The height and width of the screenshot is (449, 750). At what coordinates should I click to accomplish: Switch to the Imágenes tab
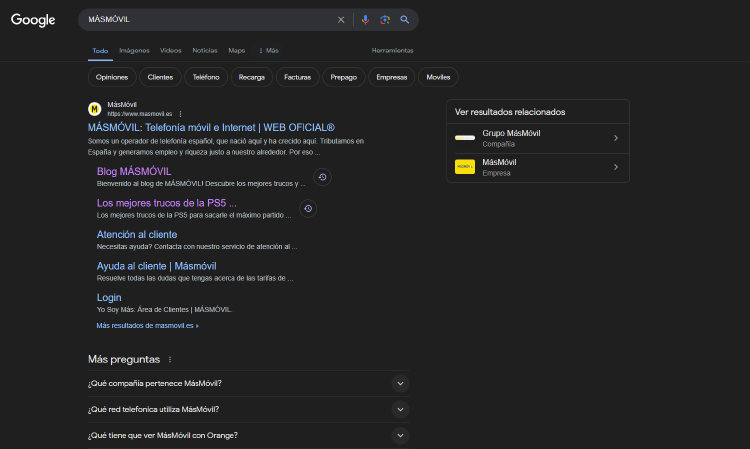pyautogui.click(x=134, y=50)
